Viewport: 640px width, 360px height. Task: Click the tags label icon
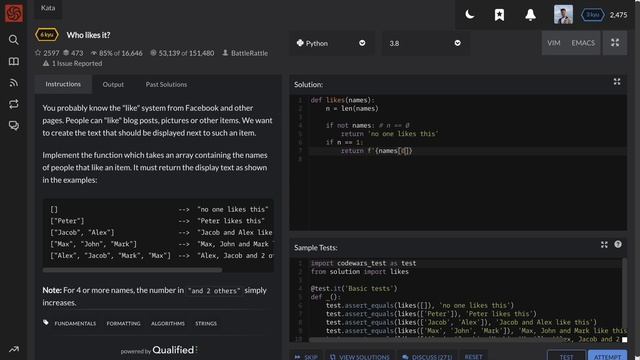pos(46,323)
